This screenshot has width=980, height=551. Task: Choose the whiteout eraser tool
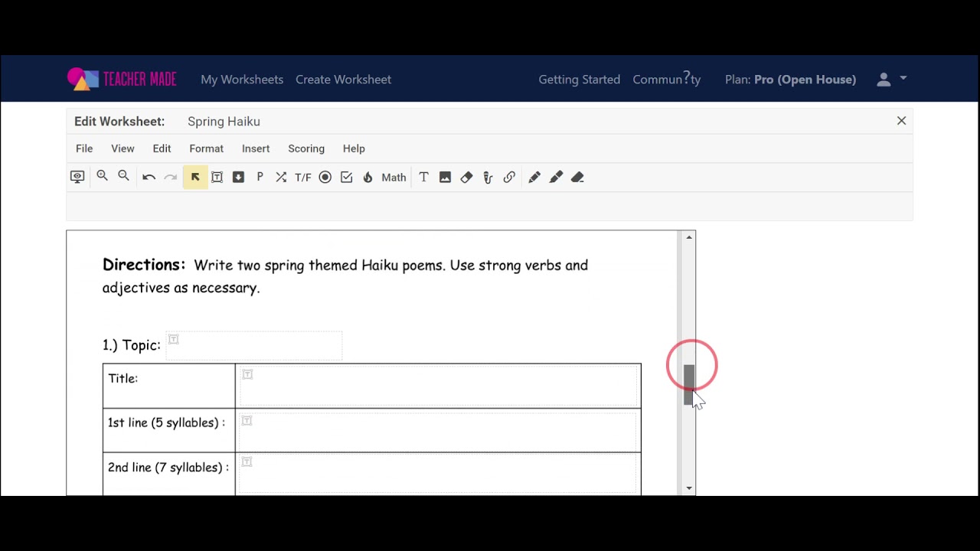point(466,177)
